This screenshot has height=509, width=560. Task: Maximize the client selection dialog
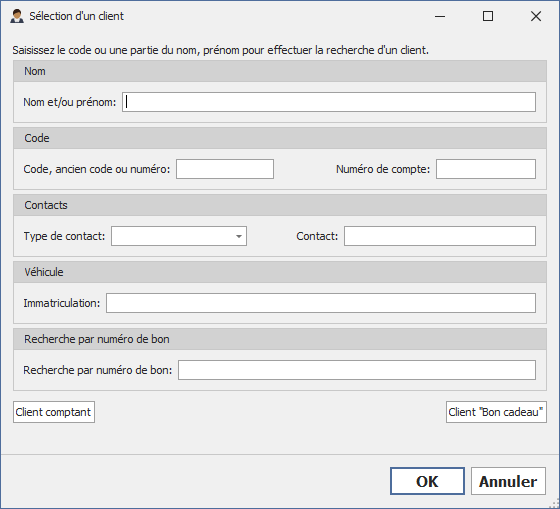(x=488, y=16)
